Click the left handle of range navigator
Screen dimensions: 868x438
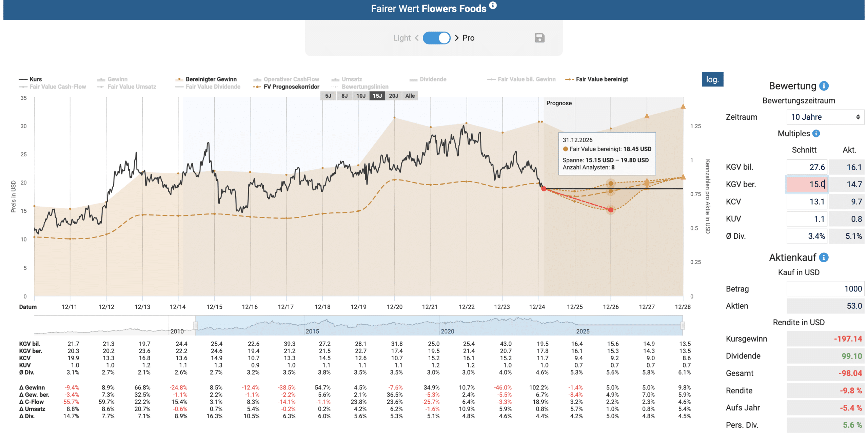pyautogui.click(x=195, y=325)
